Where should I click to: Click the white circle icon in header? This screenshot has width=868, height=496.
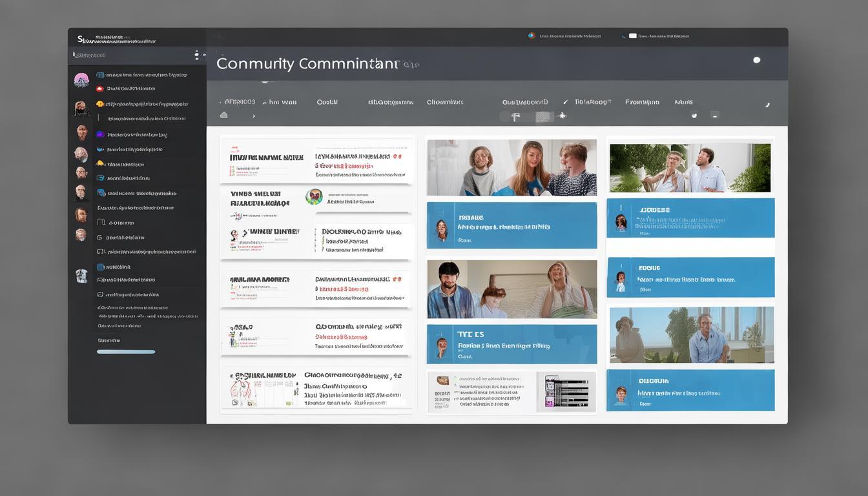pyautogui.click(x=756, y=60)
